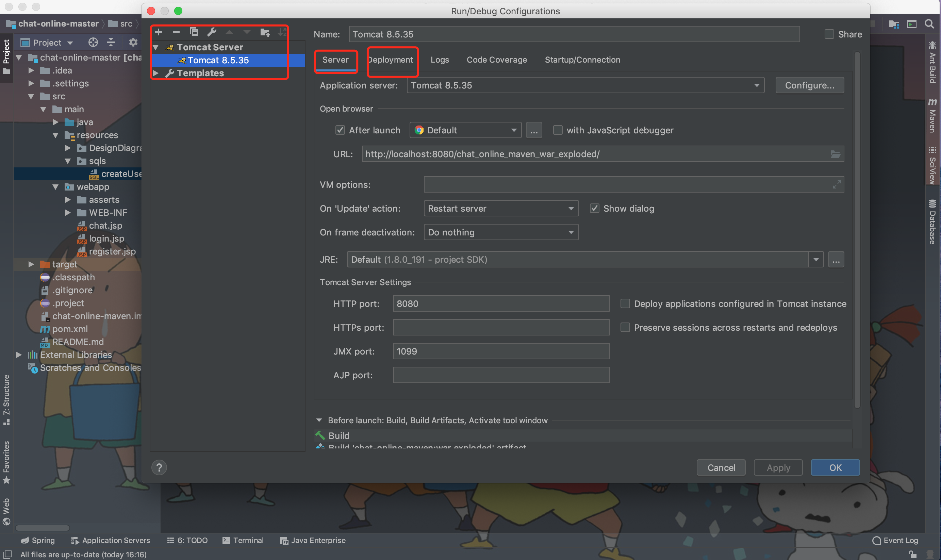Switch to the Deployment tab
Viewport: 941px width, 560px height.
pos(391,60)
